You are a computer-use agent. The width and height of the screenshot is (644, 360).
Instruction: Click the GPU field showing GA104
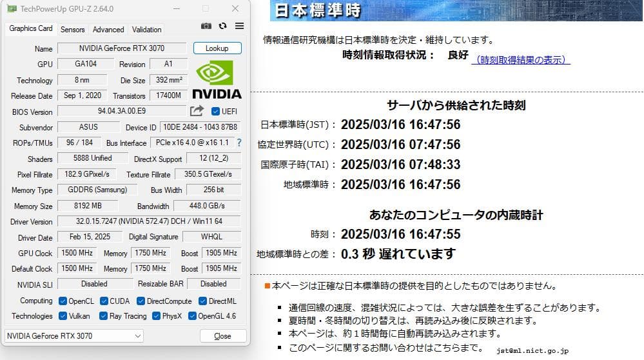point(86,64)
